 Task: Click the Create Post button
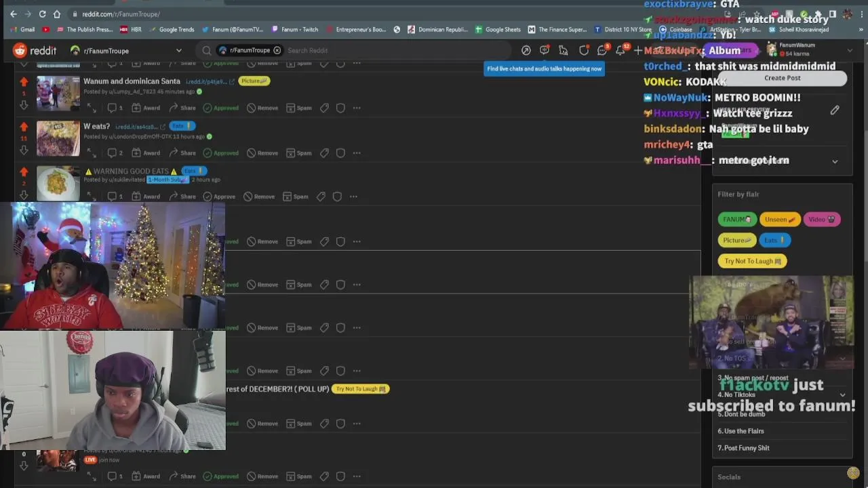point(783,78)
